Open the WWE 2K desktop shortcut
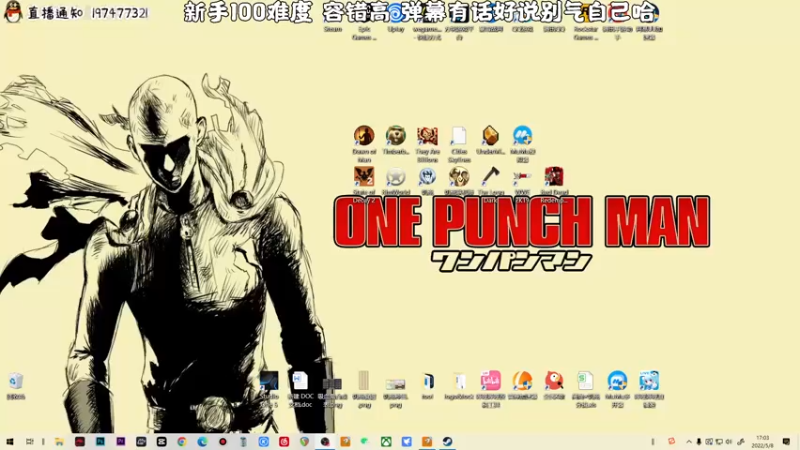The width and height of the screenshot is (800, 450). (x=522, y=177)
